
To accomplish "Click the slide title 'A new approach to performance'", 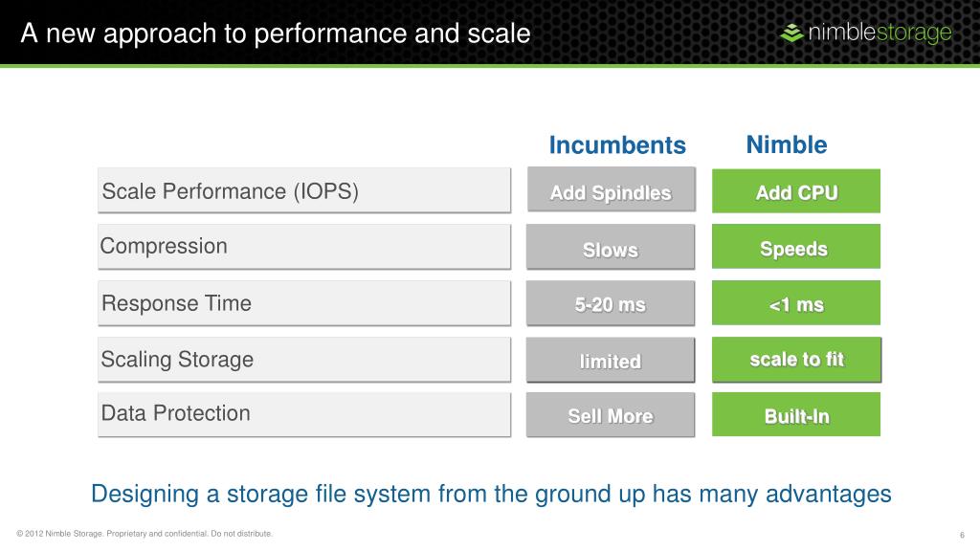I will click(x=275, y=33).
